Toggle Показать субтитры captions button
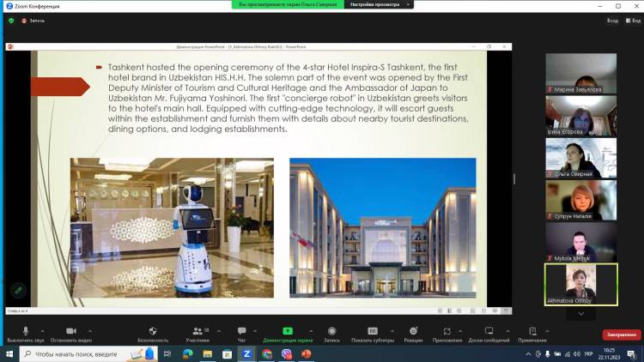 373,331
